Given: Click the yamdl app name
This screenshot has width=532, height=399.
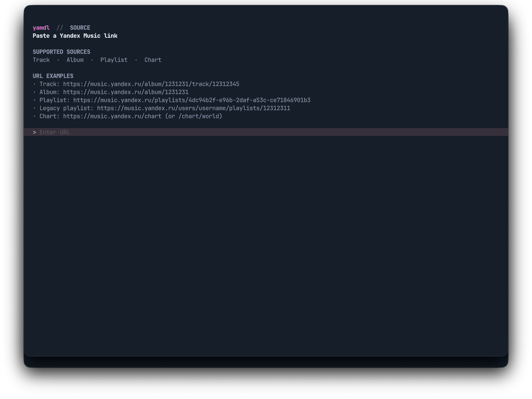Looking at the screenshot, I should click(41, 28).
